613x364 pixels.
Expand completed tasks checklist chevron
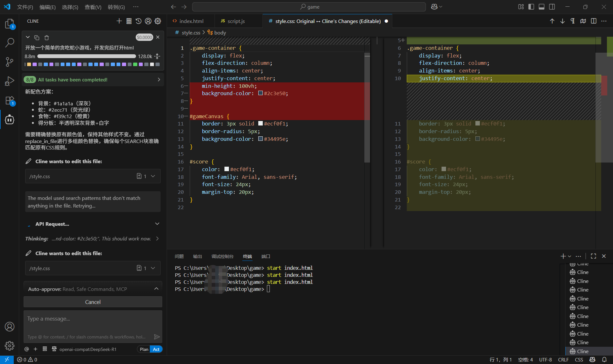[x=159, y=80]
